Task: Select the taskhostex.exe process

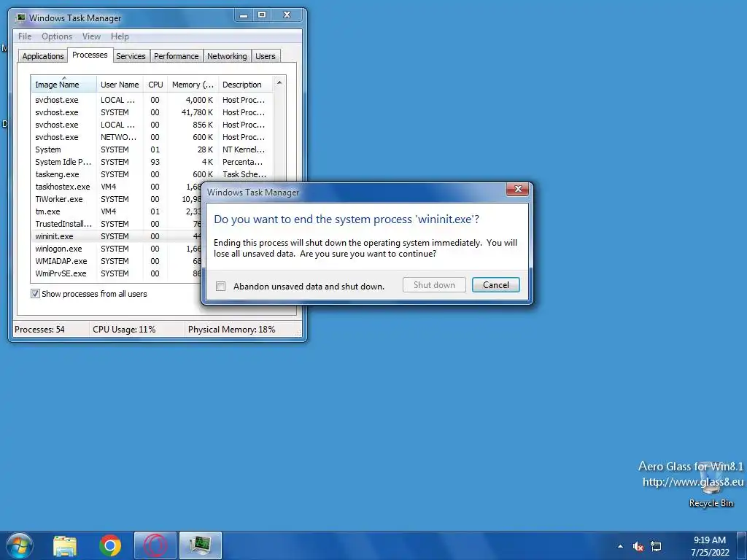Action: click(117, 187)
